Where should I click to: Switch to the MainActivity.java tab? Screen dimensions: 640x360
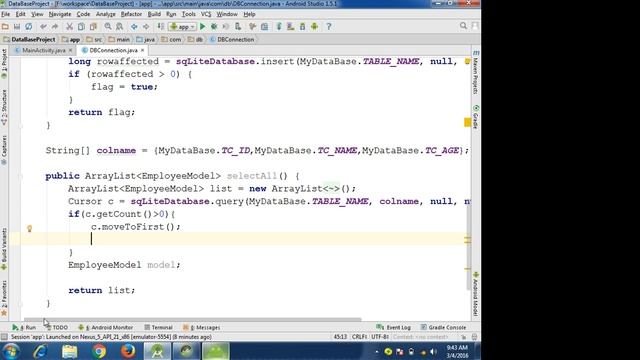(x=43, y=50)
